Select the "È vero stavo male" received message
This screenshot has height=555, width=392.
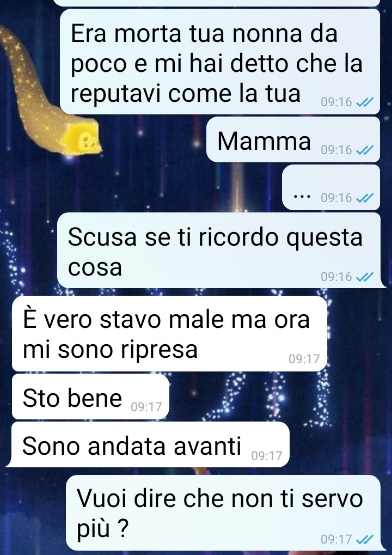pyautogui.click(x=169, y=333)
